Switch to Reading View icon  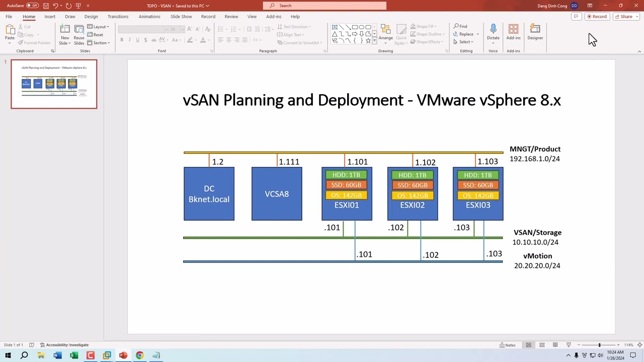555,345
